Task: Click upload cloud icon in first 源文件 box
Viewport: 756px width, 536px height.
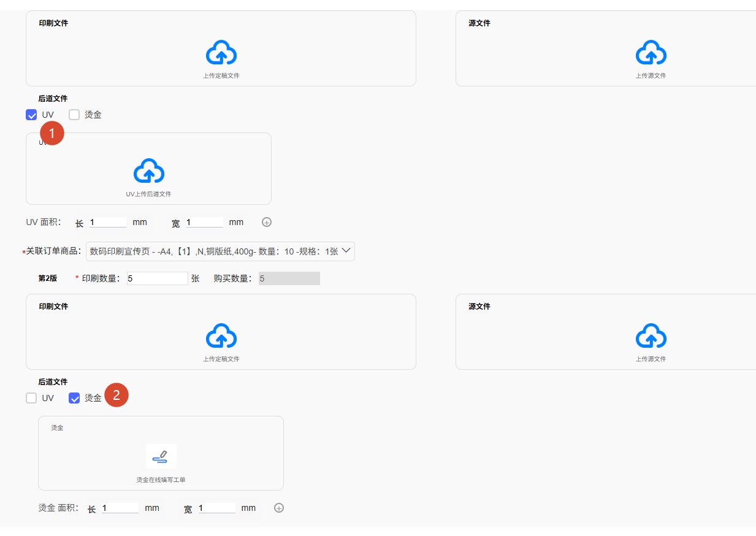Action: point(651,53)
